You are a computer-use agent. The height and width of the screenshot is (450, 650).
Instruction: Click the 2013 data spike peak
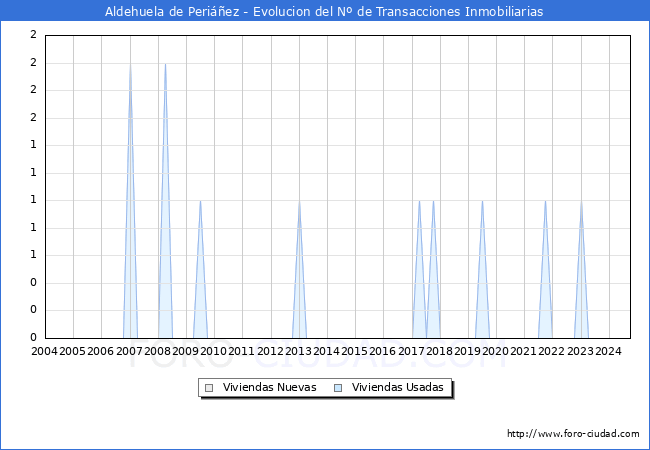pos(299,201)
